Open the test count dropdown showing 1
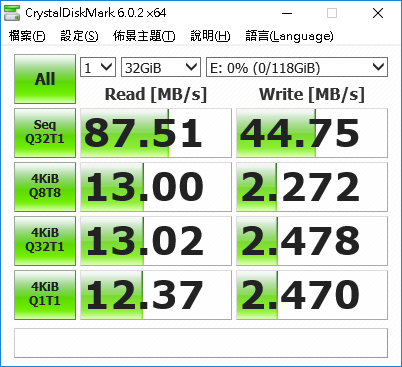402x367 pixels. click(98, 67)
